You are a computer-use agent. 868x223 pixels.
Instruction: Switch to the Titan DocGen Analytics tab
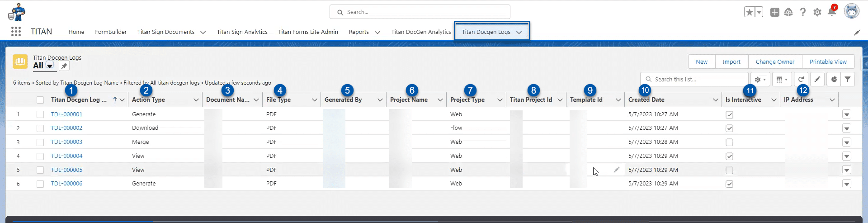[421, 32]
